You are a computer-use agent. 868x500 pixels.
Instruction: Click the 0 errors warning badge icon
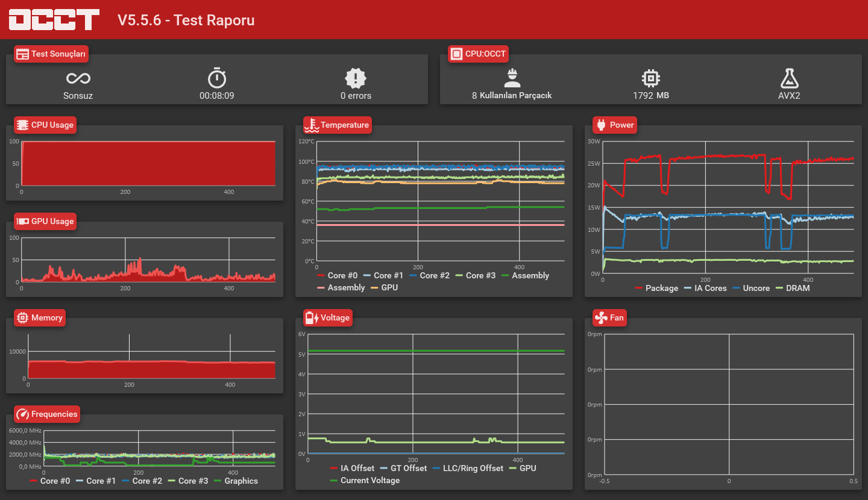(x=356, y=78)
